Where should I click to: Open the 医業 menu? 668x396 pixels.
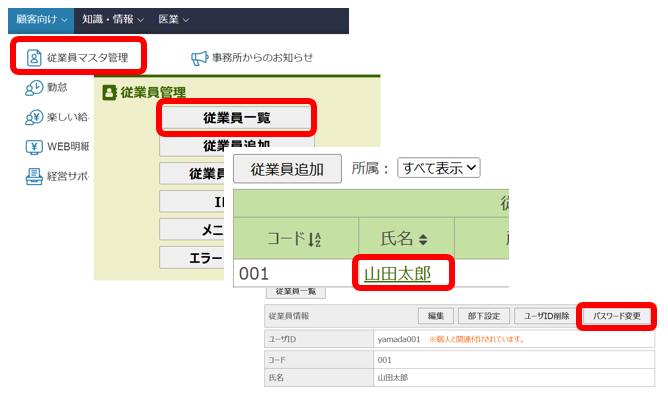click(x=173, y=20)
